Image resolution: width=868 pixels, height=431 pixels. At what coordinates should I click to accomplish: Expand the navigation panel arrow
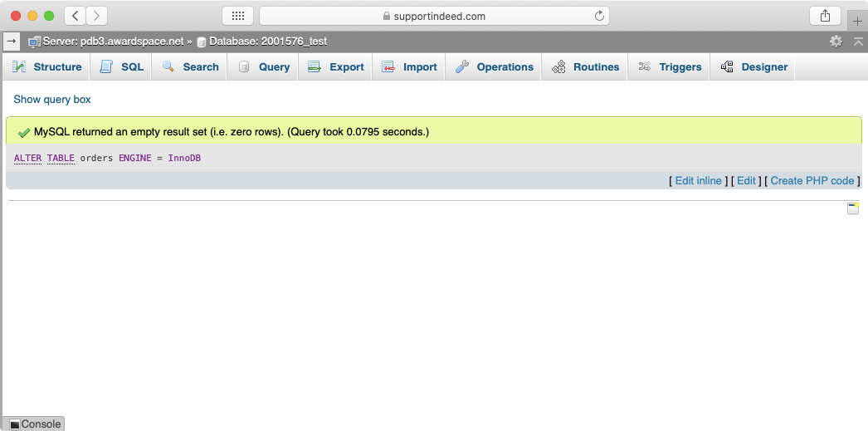click(12, 41)
